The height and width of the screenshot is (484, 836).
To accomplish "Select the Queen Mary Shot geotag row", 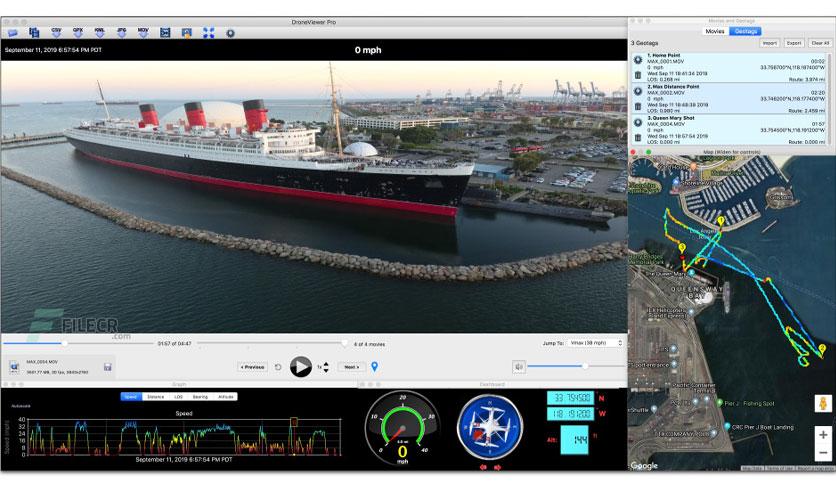I will click(x=729, y=130).
